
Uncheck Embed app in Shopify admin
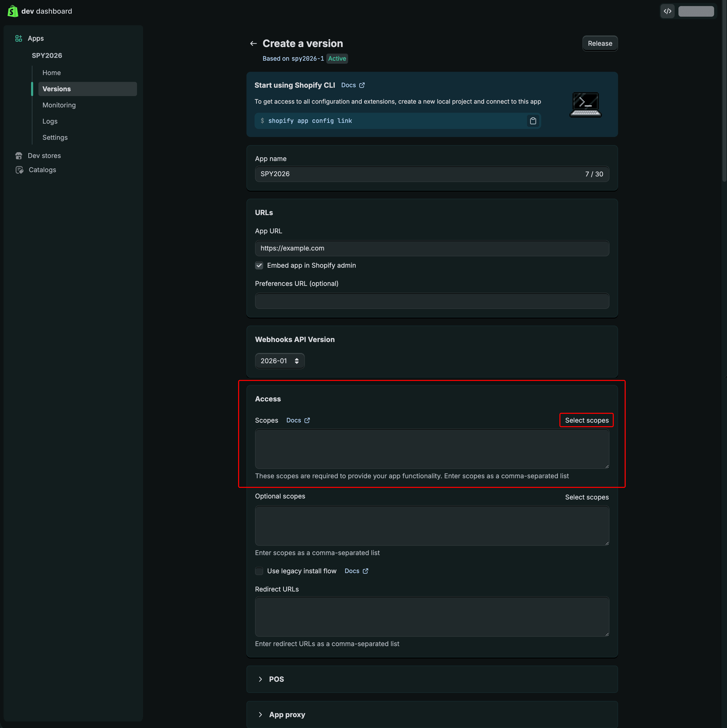[259, 266]
